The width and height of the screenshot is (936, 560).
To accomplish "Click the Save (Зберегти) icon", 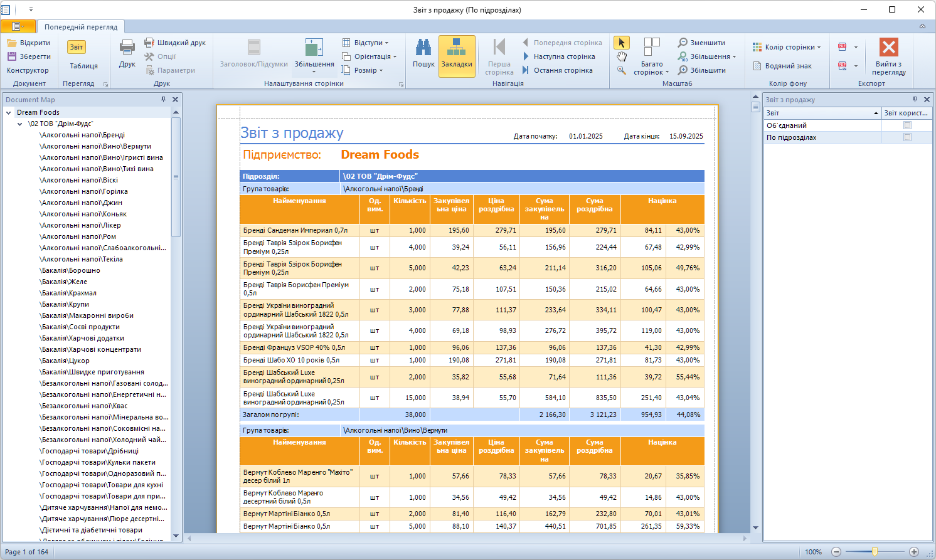I will [12, 56].
